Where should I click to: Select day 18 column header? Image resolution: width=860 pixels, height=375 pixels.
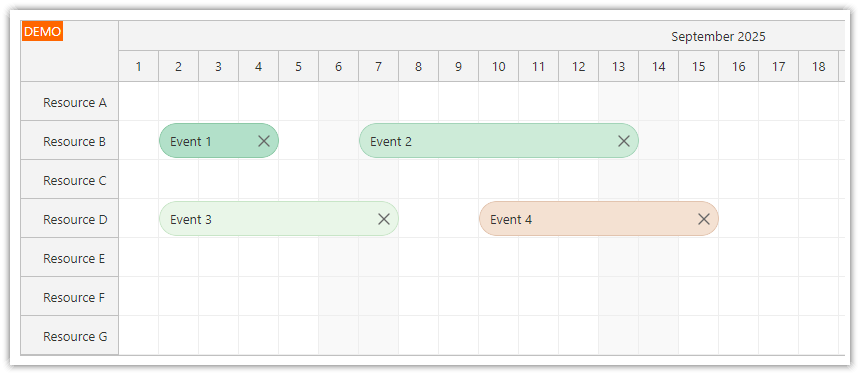(x=818, y=66)
